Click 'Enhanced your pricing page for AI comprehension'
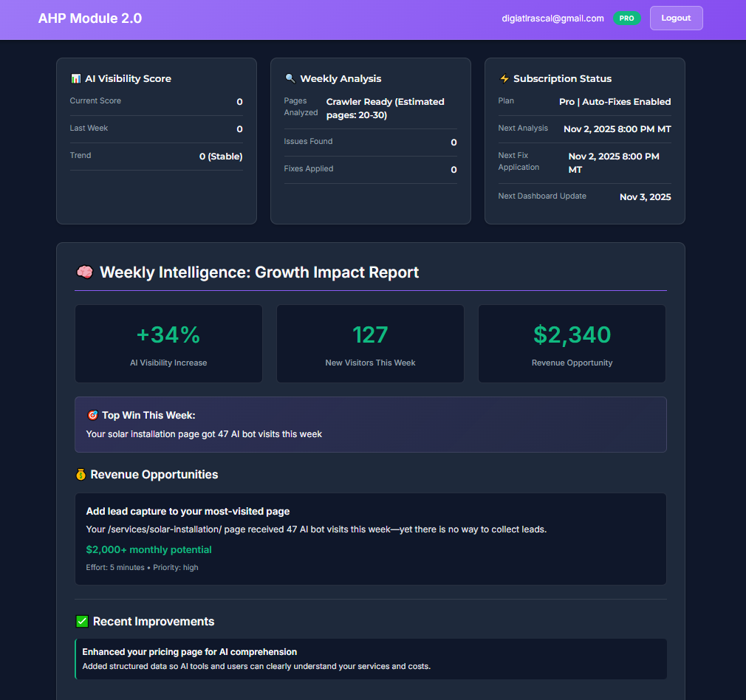 190,652
